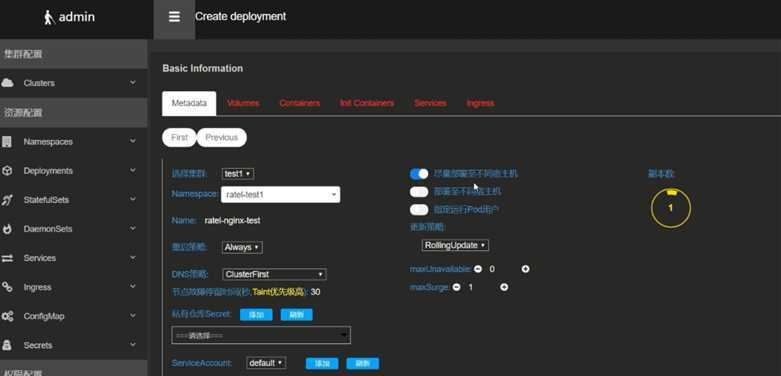This screenshot has width=781, height=376.
Task: Enable the toggle labeled with Pod user
Action: pos(419,210)
